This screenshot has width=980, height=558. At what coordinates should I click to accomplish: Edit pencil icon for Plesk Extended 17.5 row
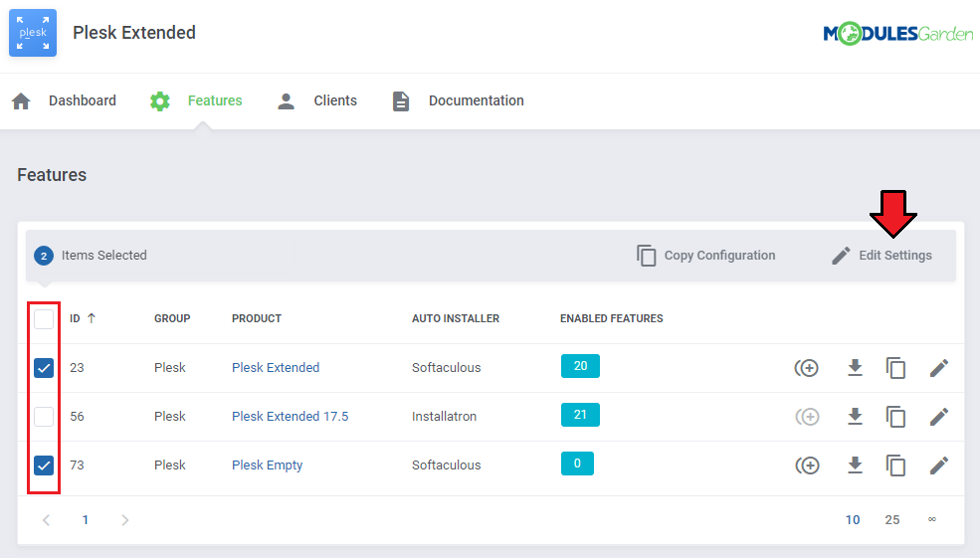(939, 417)
